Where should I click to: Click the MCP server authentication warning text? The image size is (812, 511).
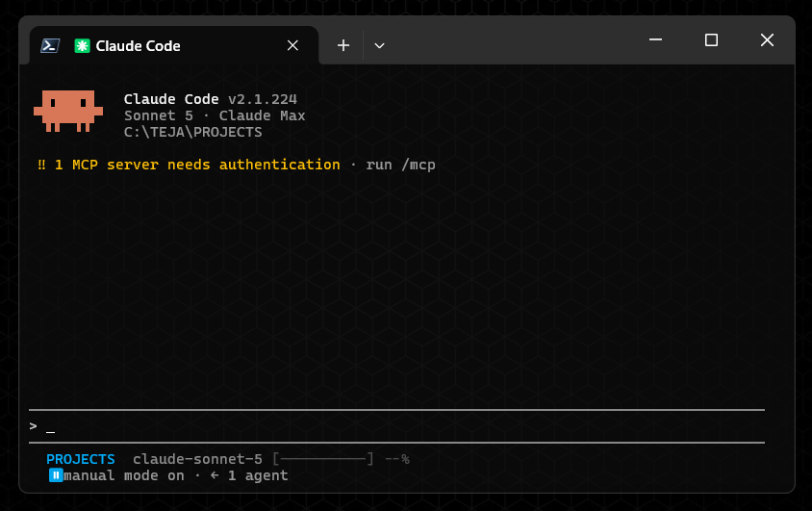197,165
